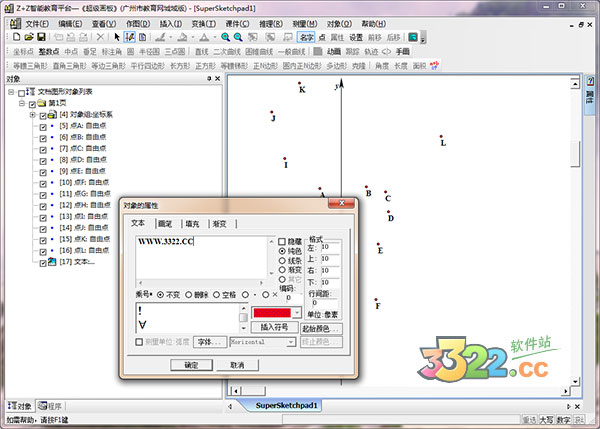Click the 左 left margin input field
The width and height of the screenshot is (600, 429).
(330, 247)
